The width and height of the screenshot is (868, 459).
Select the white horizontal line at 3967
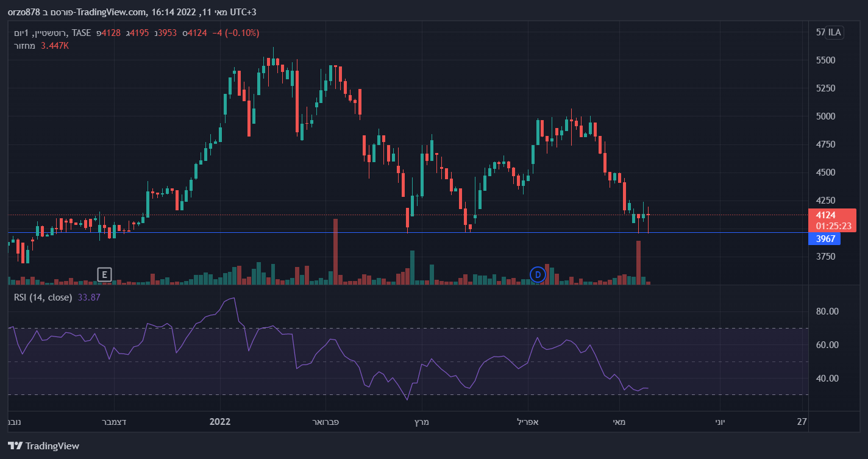(407, 232)
